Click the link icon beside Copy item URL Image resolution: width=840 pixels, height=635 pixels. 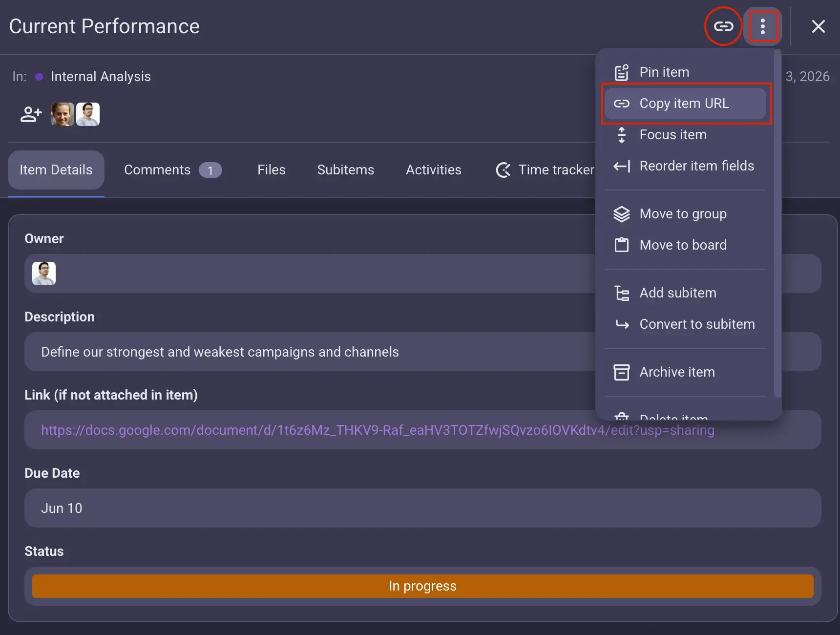(622, 104)
